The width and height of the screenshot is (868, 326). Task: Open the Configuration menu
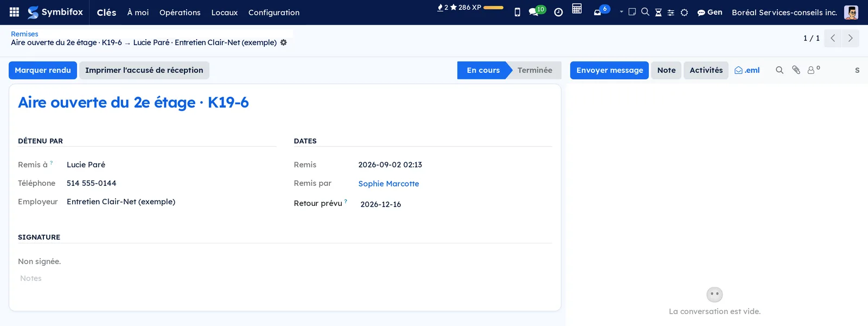pos(274,12)
